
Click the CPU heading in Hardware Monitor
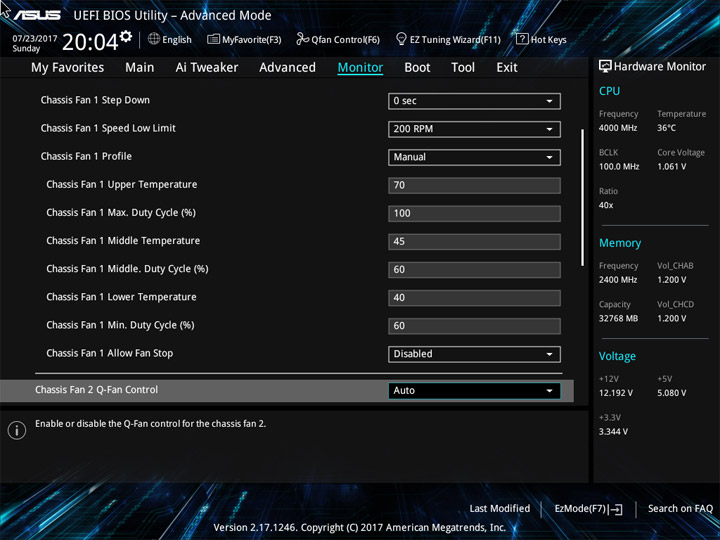(609, 91)
